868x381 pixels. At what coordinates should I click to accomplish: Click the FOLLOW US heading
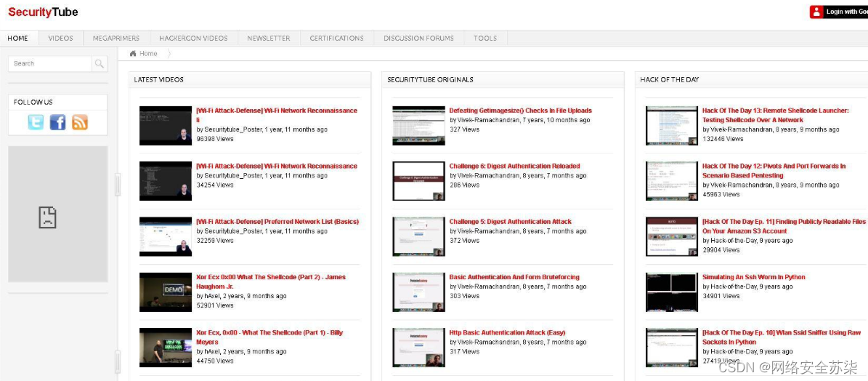click(33, 103)
